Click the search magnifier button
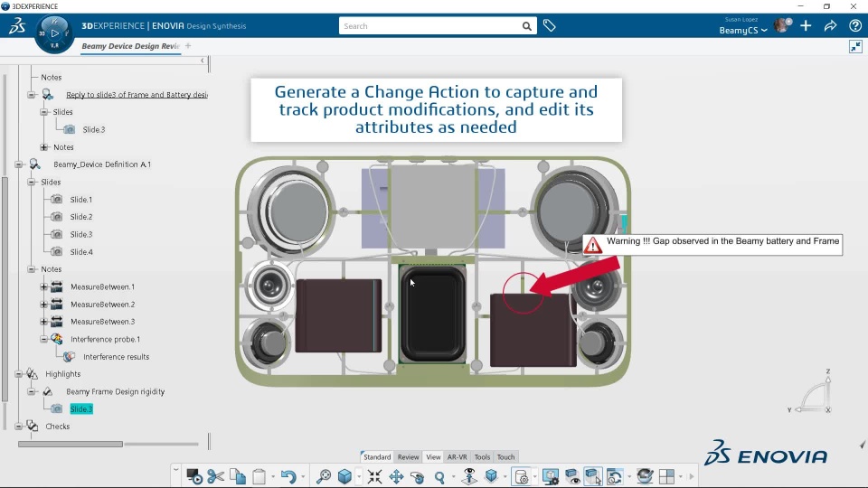This screenshot has height=488, width=868. (x=526, y=26)
